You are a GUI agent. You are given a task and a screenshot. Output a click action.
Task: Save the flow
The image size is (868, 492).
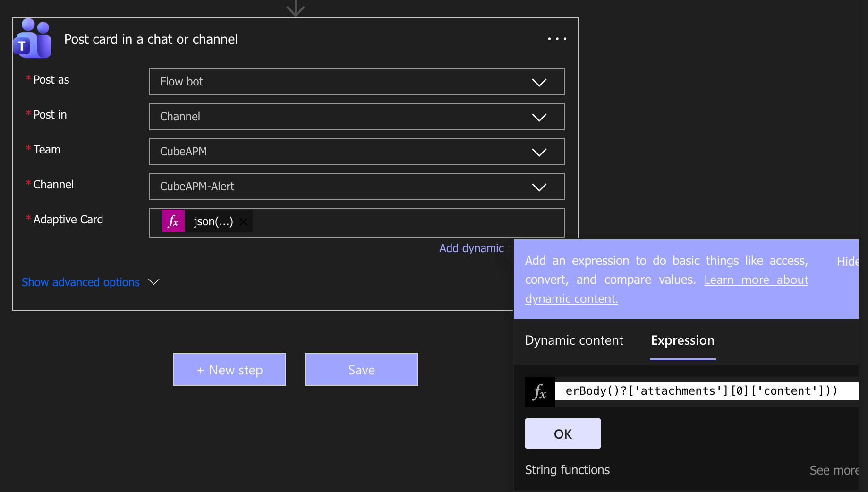(361, 369)
